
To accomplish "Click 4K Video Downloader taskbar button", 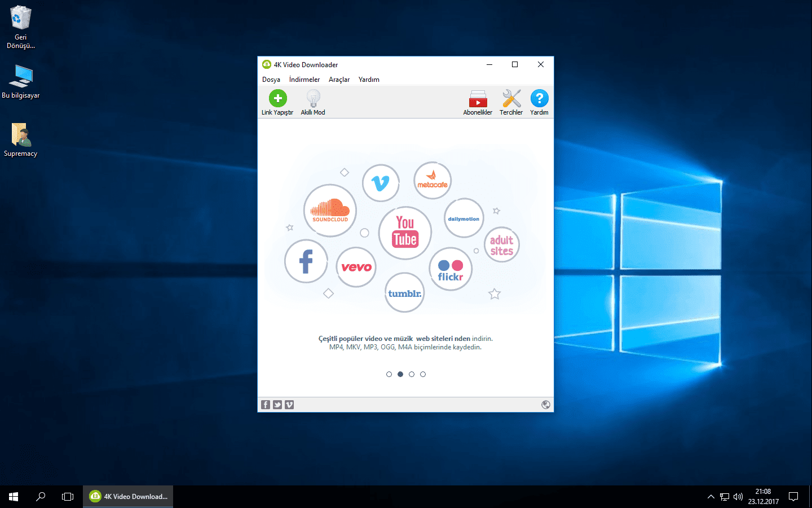I will tap(128, 497).
